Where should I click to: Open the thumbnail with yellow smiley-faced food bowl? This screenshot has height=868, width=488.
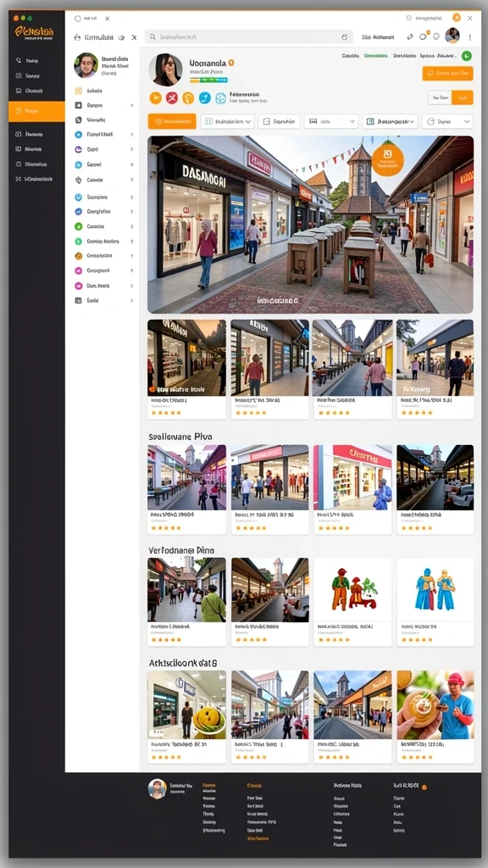pyautogui.click(x=186, y=704)
